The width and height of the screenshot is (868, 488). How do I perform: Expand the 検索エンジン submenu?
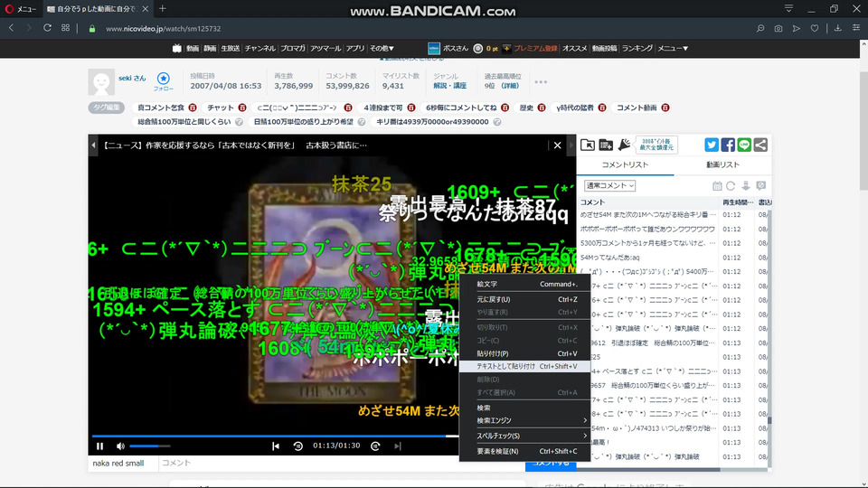[525, 420]
